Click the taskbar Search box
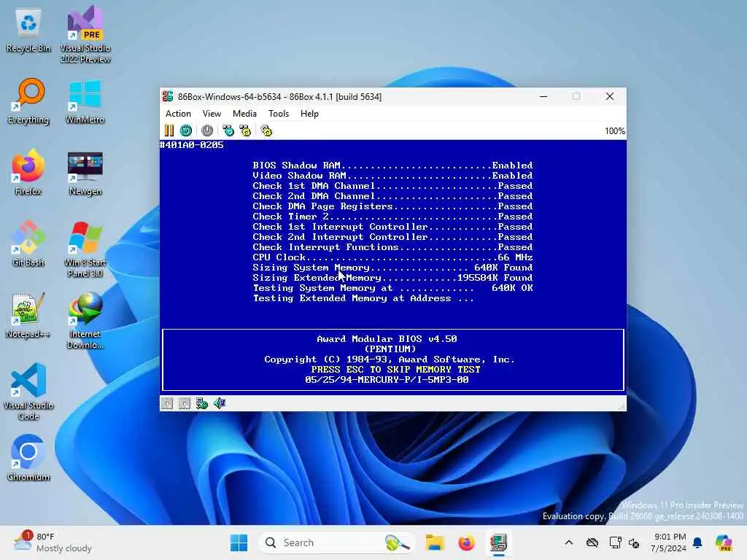747x560 pixels. point(336,542)
